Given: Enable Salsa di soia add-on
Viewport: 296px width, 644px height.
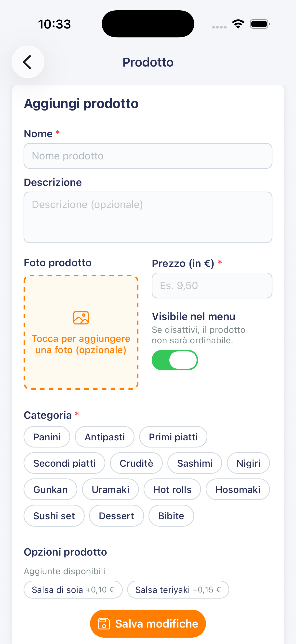Looking at the screenshot, I should click(x=73, y=589).
